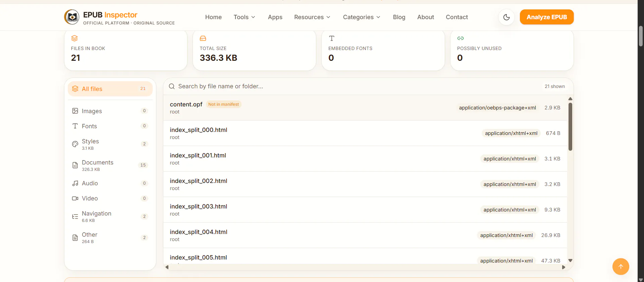
Task: Click the Images category icon
Action: [75, 111]
